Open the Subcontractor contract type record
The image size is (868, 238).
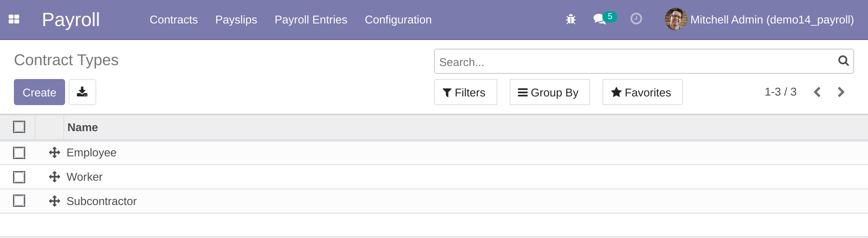click(x=102, y=202)
